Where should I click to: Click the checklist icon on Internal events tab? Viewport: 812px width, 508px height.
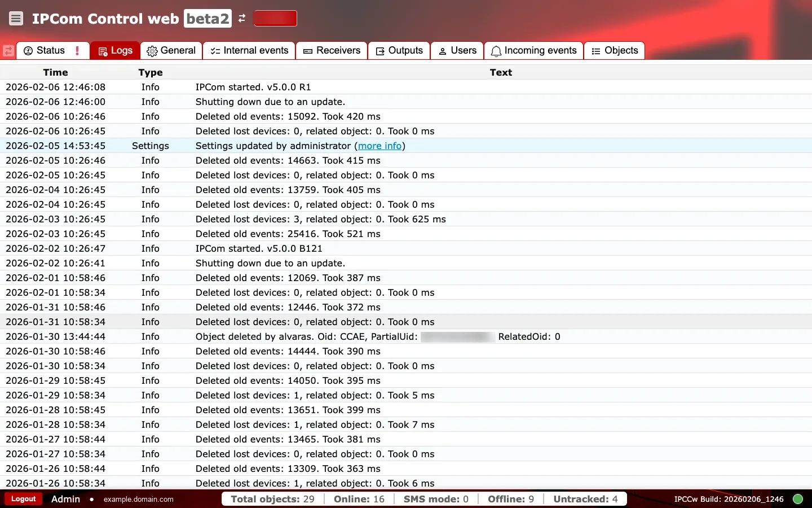pyautogui.click(x=214, y=51)
